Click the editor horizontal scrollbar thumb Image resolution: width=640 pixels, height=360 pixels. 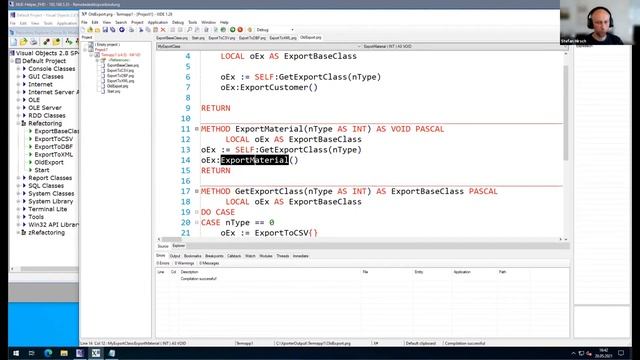pos(172,240)
